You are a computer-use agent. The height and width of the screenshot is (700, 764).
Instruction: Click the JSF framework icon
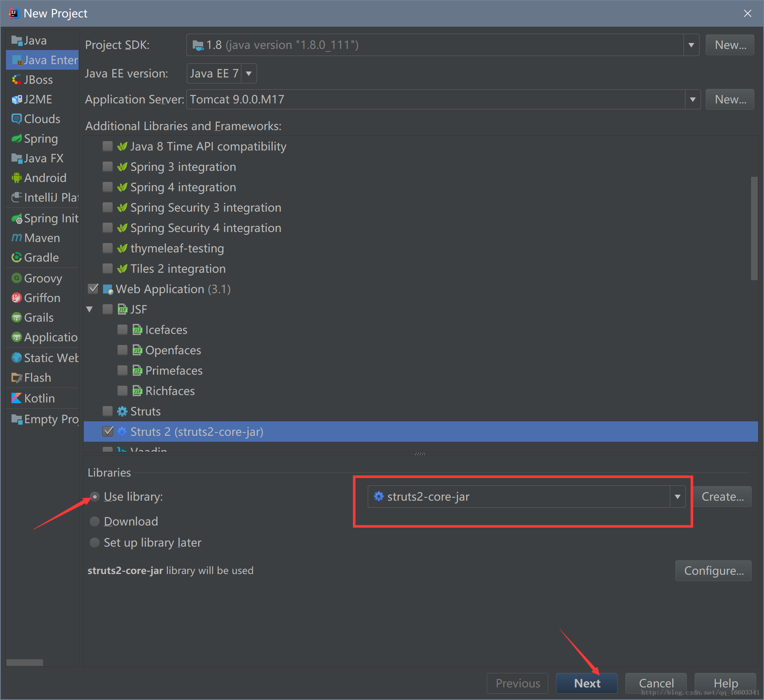click(x=122, y=309)
